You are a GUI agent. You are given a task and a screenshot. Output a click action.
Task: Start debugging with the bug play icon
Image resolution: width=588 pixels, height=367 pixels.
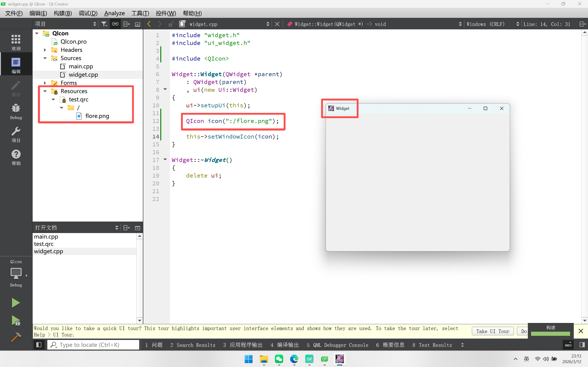coord(16,321)
